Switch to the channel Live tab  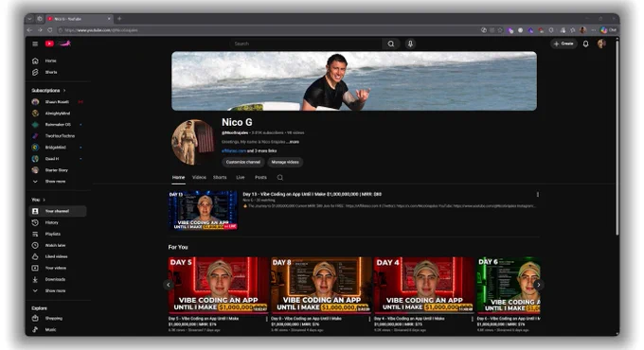[241, 178]
